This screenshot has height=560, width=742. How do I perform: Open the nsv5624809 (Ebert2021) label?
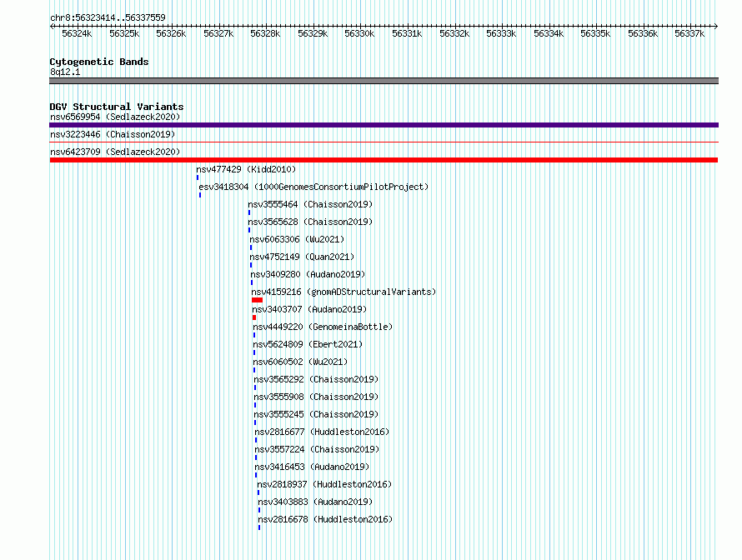pos(308,344)
